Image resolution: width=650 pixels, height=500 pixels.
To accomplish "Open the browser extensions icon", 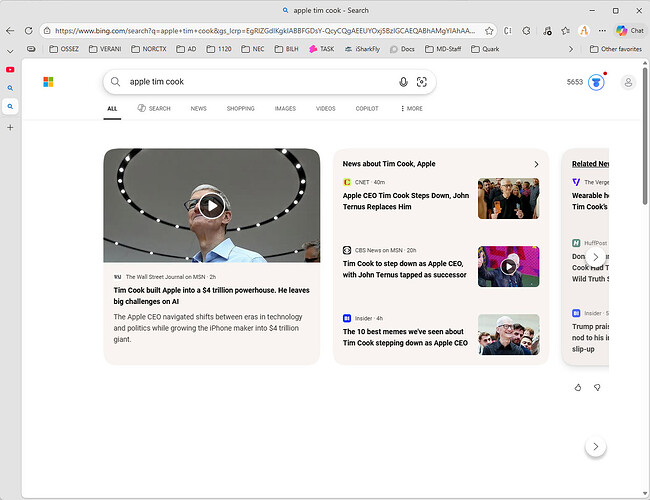I will (526, 31).
